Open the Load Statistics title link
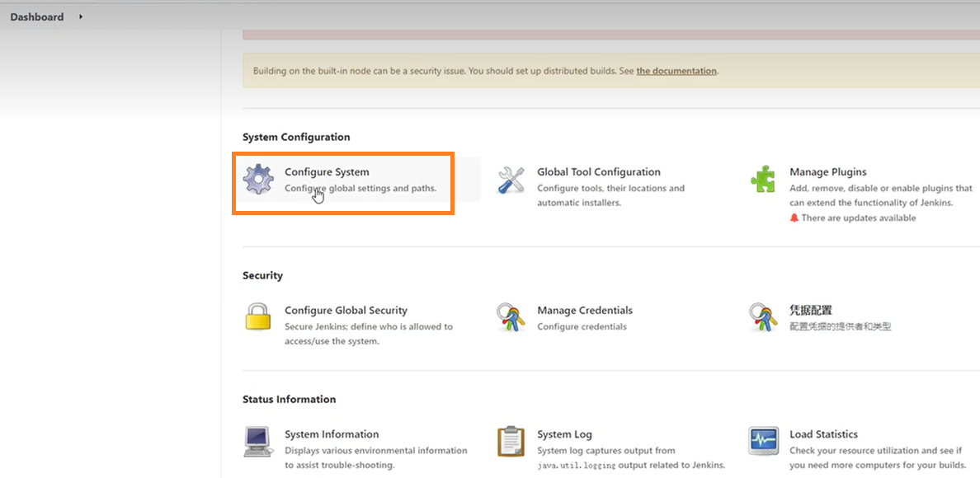This screenshot has width=980, height=478. 824,434
